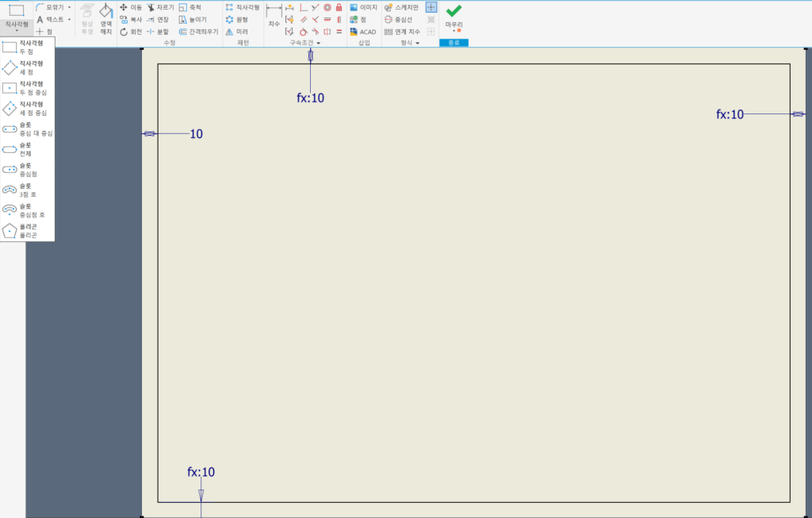Expand the 형식 panel dropdown

(x=417, y=43)
